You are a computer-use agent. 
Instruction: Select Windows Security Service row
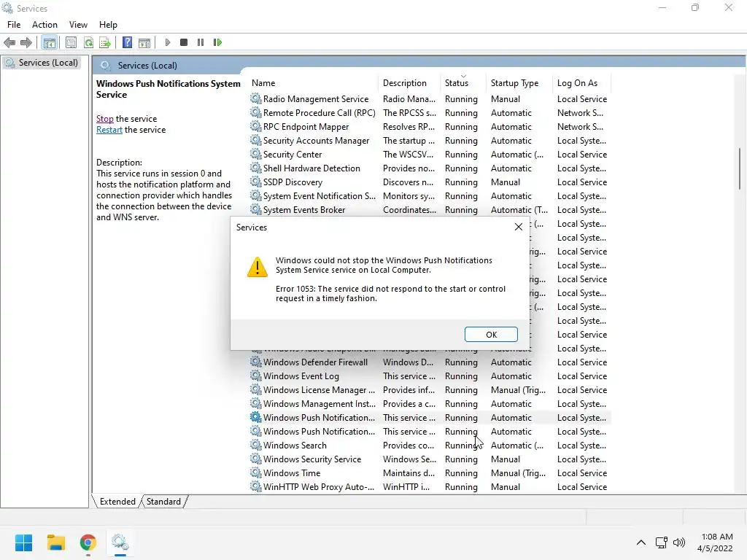pos(429,459)
